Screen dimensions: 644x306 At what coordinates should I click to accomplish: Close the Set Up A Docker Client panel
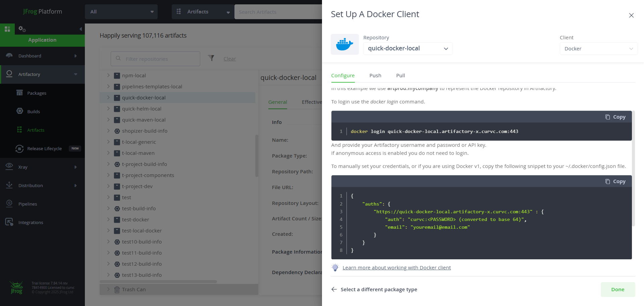coord(631,15)
